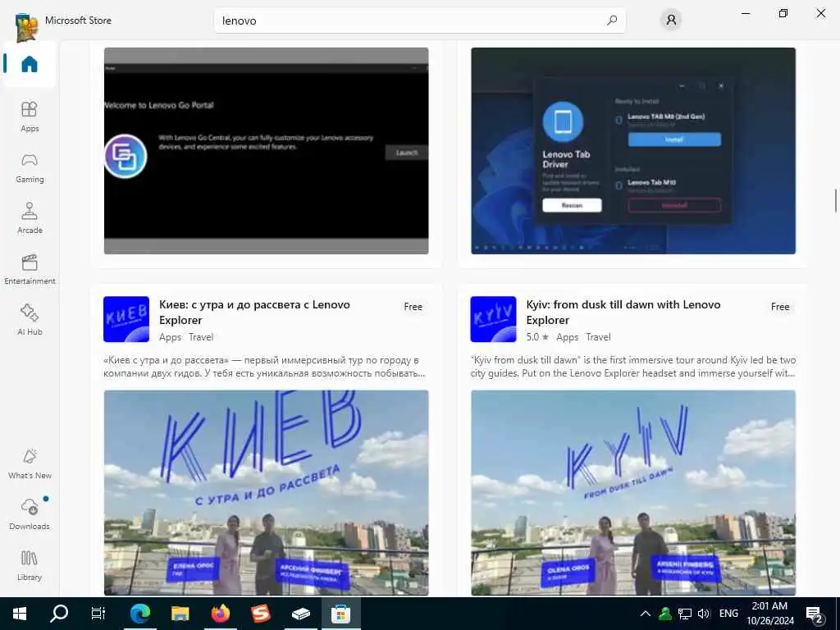Open AI Hub in the sidebar
The height and width of the screenshot is (630, 840).
coord(30,320)
